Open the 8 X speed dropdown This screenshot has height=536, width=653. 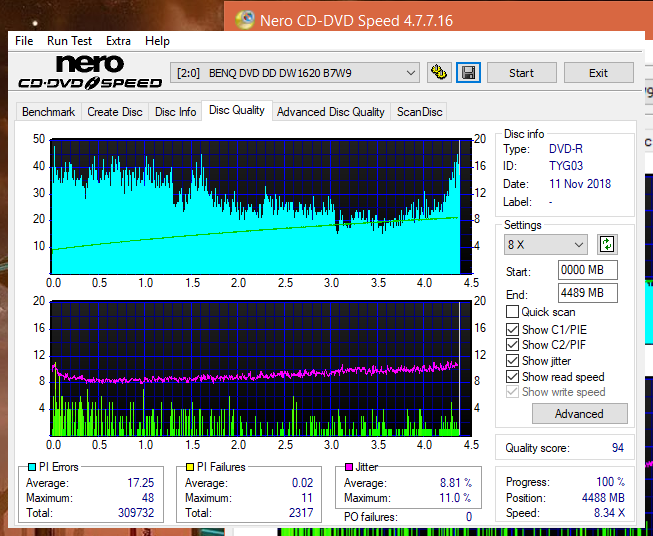click(546, 244)
